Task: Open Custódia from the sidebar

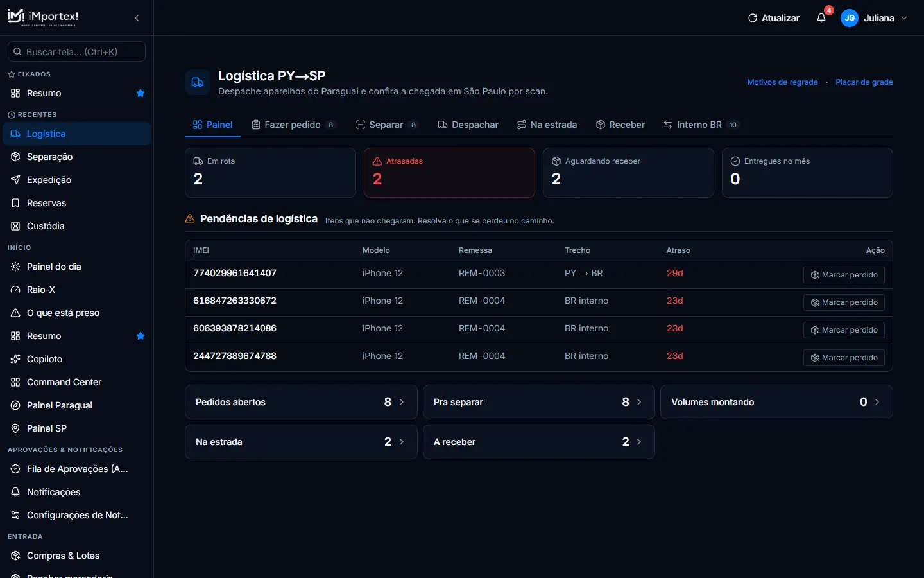Action: [77, 226]
